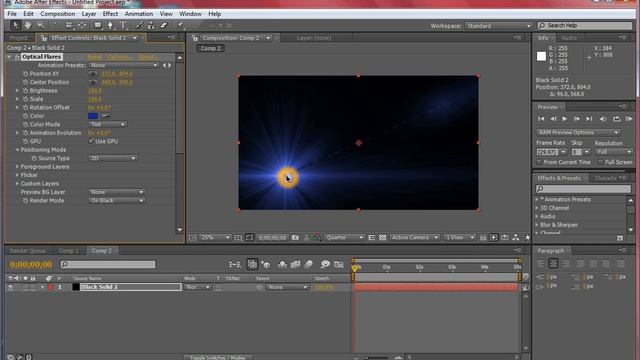Open Preview BG Layer dropdown

tap(117, 192)
